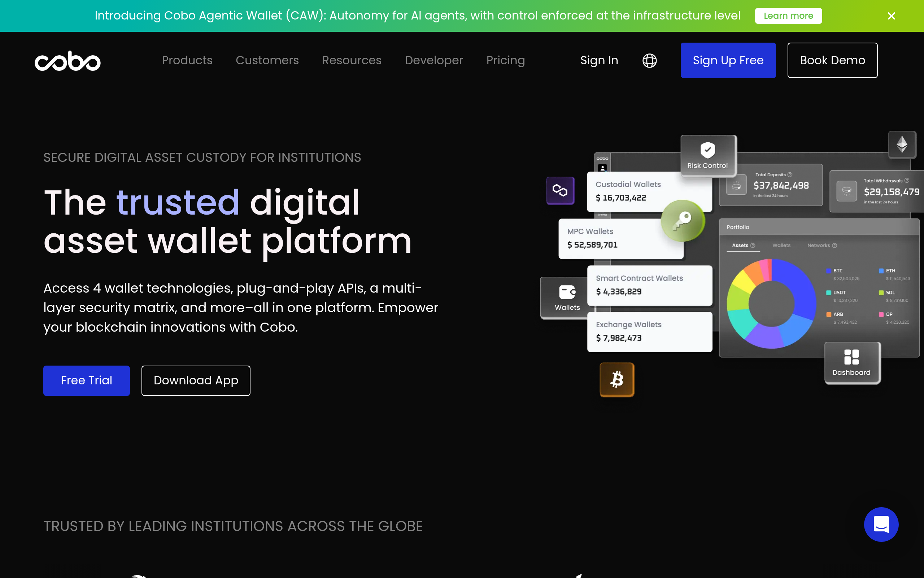Screen dimensions: 924x578
Task: Open the Customers menu
Action: point(267,60)
